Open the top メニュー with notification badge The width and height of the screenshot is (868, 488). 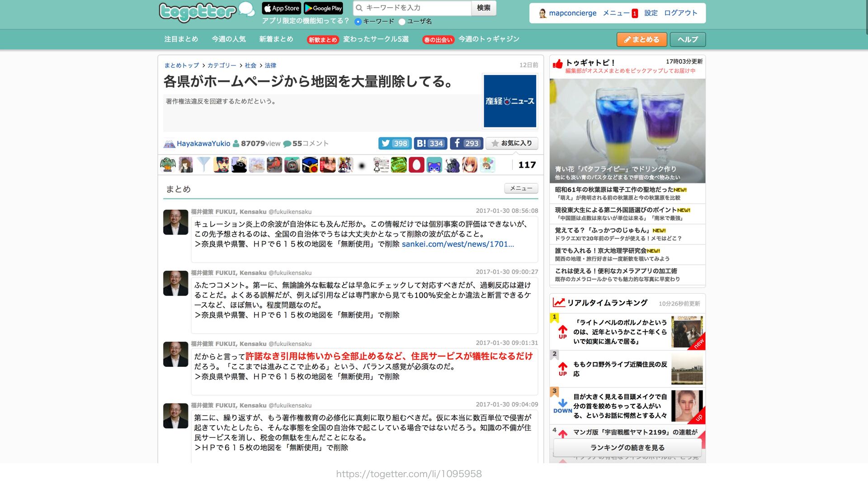[x=619, y=13]
